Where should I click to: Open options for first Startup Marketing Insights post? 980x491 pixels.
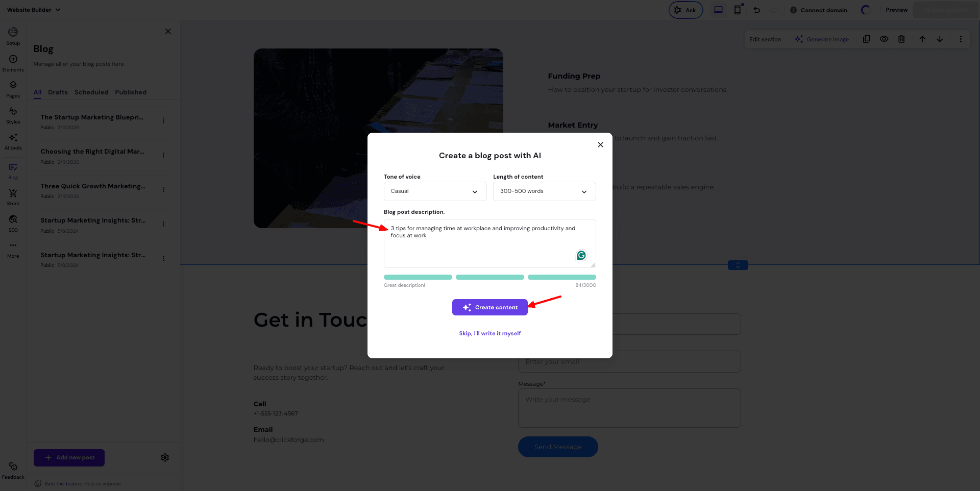pyautogui.click(x=163, y=224)
